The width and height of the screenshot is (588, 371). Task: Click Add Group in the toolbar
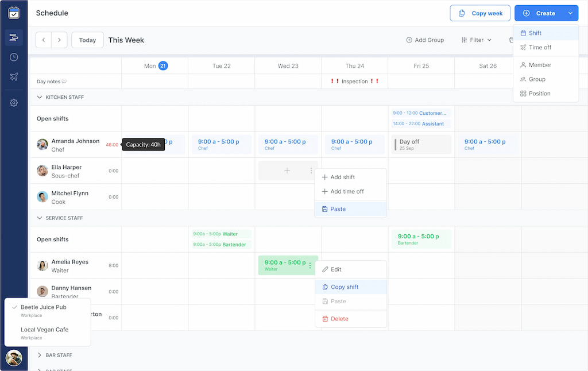click(x=425, y=40)
